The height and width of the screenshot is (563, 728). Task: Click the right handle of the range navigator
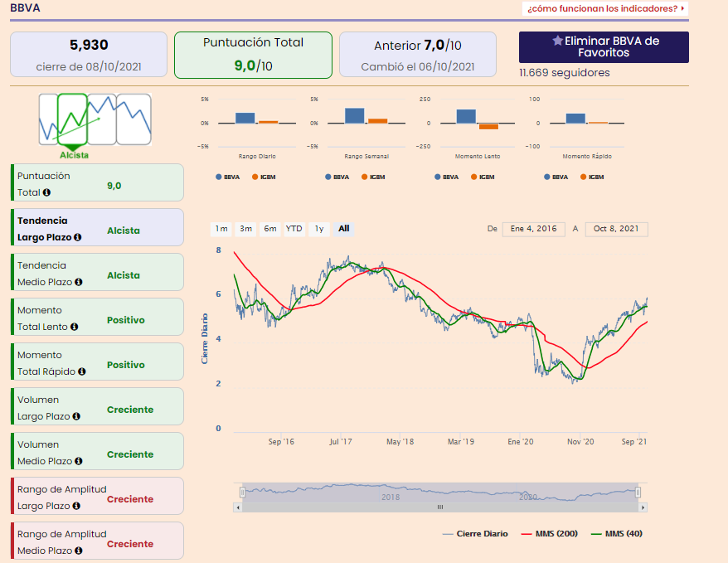(638, 493)
